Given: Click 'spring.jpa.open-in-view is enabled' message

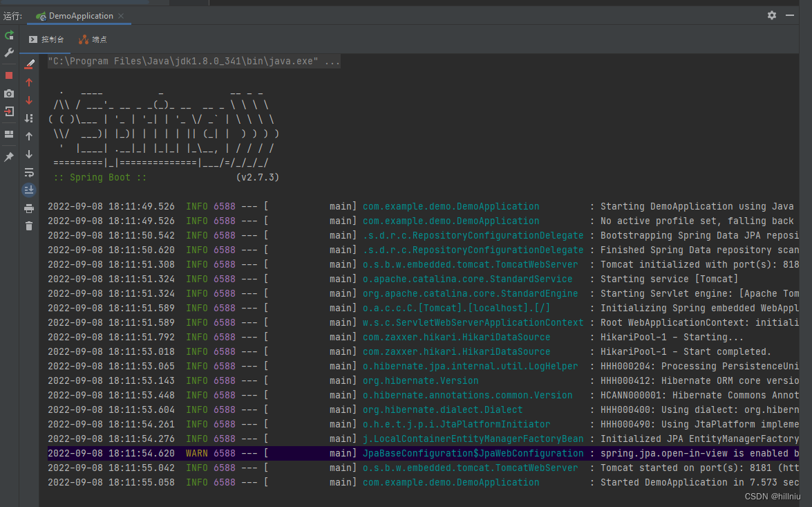Looking at the screenshot, I should [x=699, y=453].
